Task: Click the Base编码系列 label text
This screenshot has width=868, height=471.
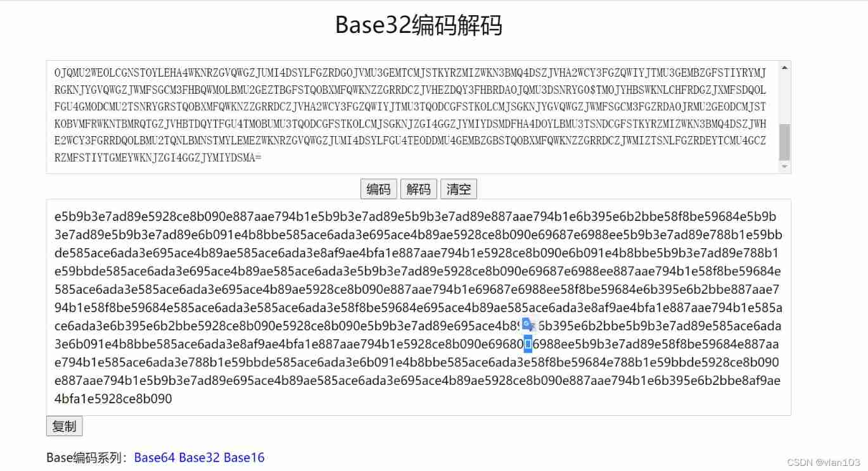Action: [x=87, y=457]
